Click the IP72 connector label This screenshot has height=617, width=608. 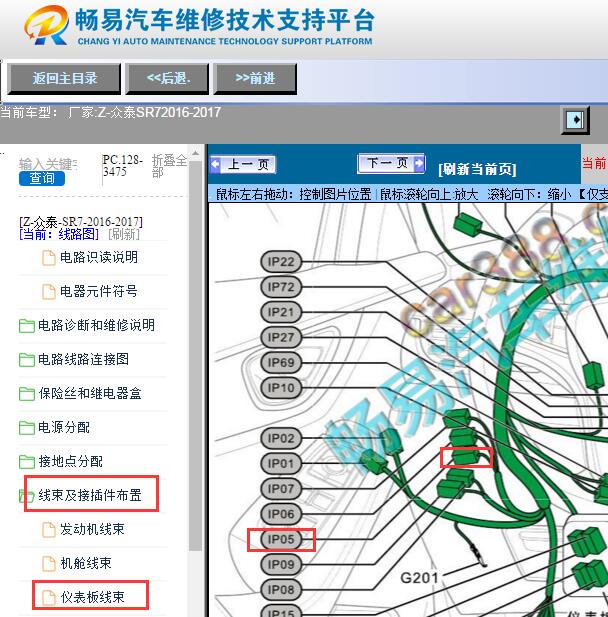click(x=281, y=287)
